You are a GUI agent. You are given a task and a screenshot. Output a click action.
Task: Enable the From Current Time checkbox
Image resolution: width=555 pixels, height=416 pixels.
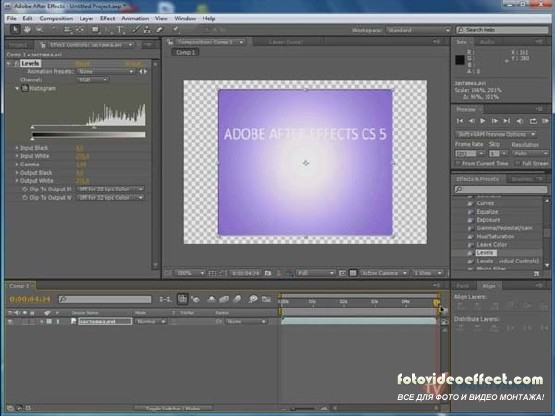click(x=458, y=163)
